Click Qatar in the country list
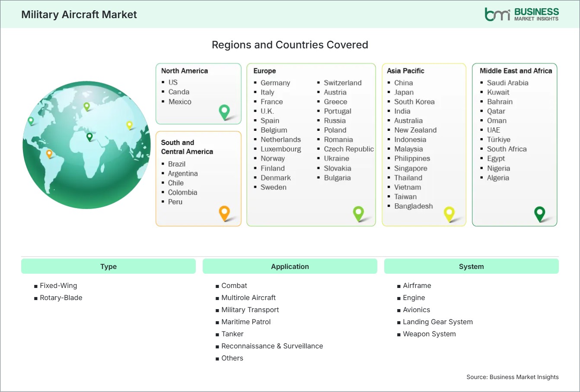The width and height of the screenshot is (580, 392). tap(496, 111)
